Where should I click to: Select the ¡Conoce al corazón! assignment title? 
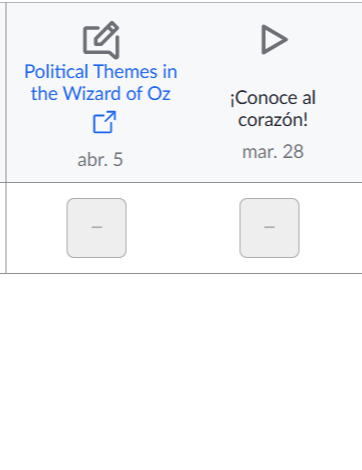coord(273,108)
